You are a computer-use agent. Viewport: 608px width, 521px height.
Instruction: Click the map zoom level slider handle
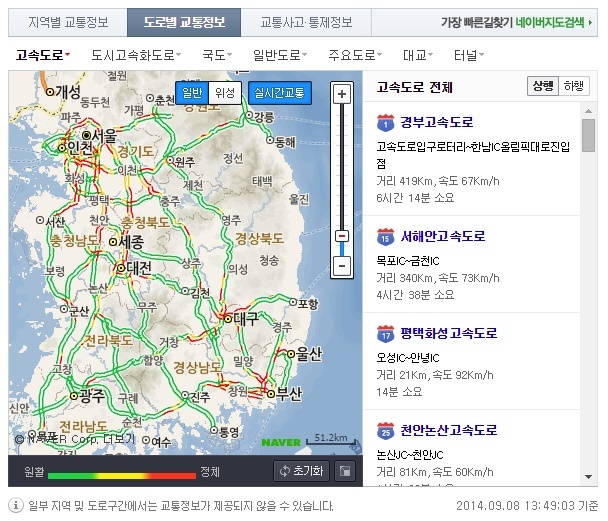tap(342, 236)
